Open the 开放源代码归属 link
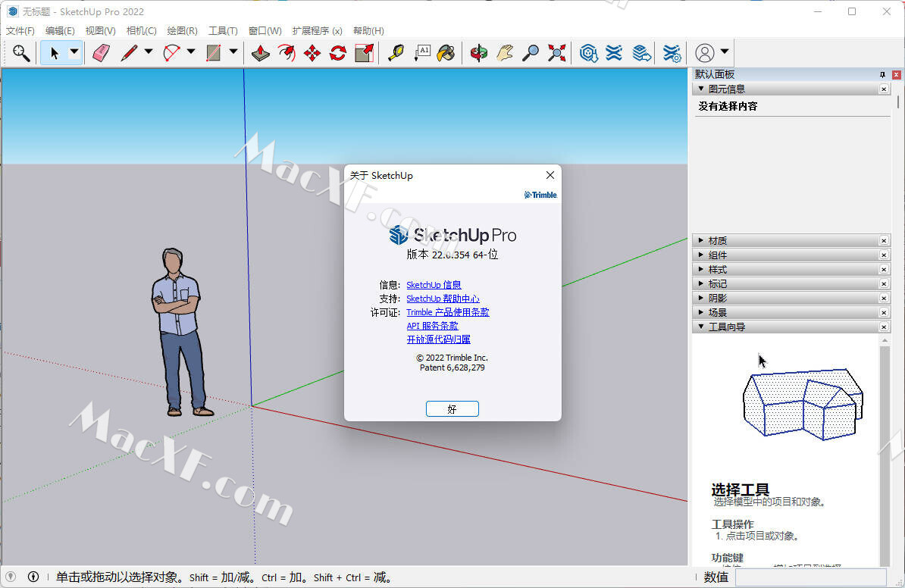The image size is (905, 588). [438, 339]
